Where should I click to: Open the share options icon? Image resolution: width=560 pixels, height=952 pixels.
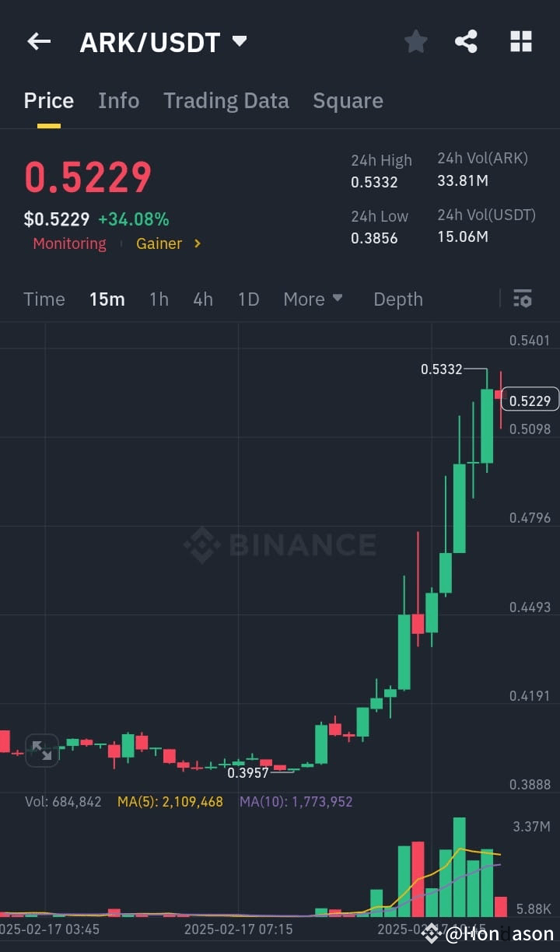466,41
